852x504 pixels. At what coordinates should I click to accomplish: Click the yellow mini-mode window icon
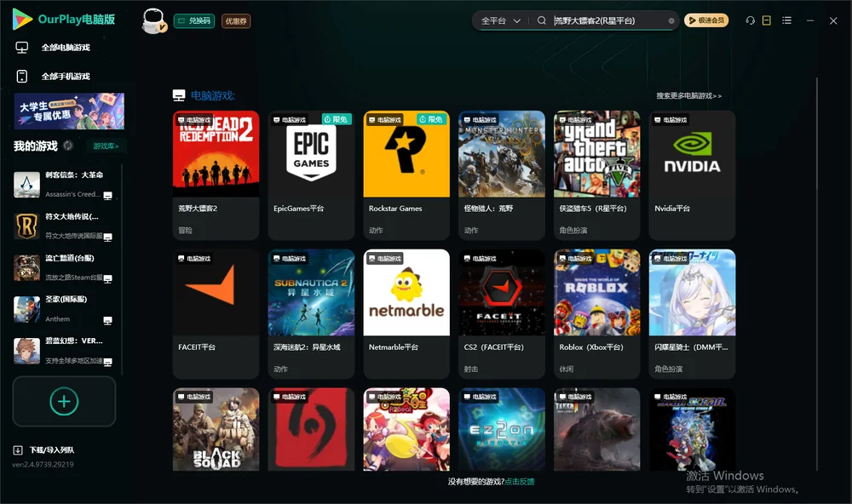coord(766,20)
